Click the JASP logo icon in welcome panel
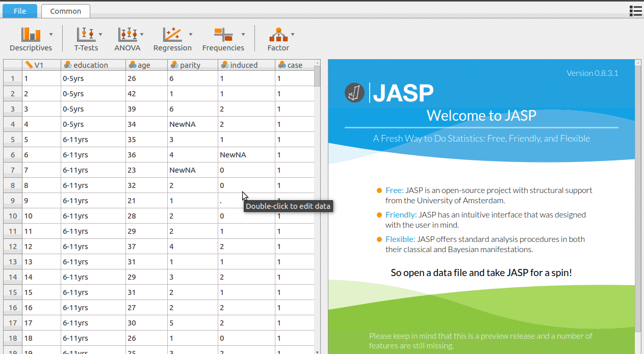The width and height of the screenshot is (644, 354). (x=354, y=93)
